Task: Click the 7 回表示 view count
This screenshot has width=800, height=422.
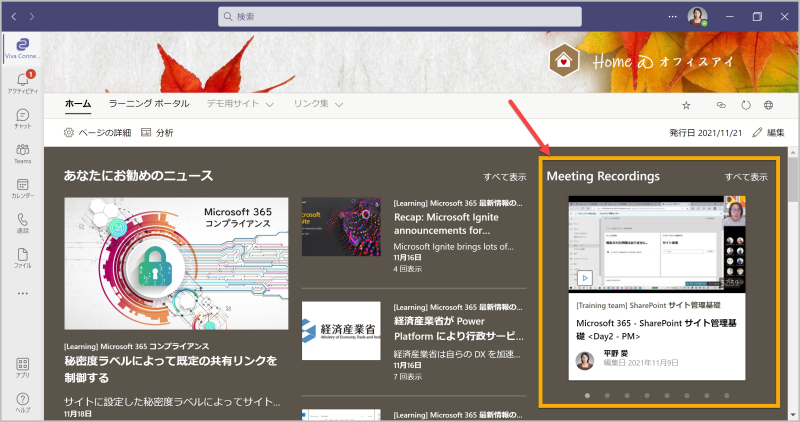Action: 408,377
